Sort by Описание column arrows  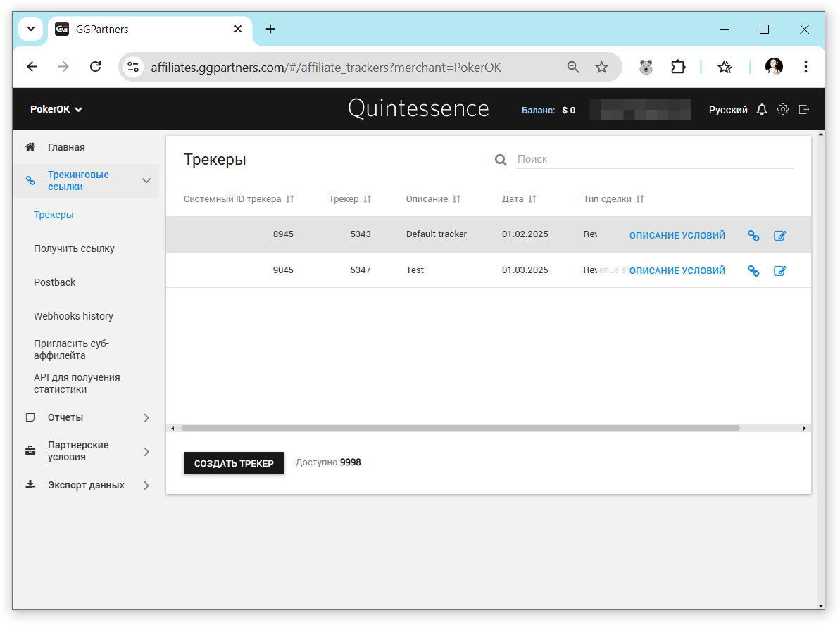(x=456, y=199)
